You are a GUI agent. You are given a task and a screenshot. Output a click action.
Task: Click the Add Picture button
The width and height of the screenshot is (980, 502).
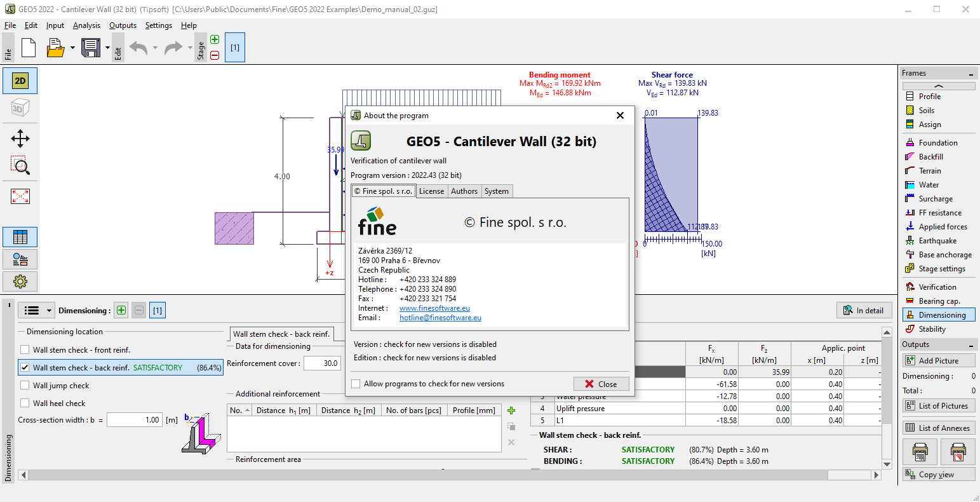[939, 360]
